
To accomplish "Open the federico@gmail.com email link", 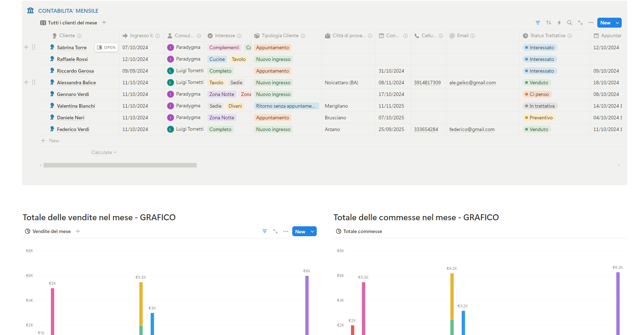I will point(472,129).
